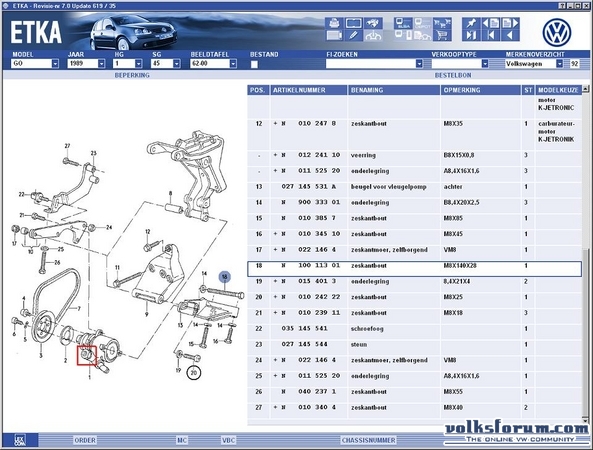Toggle the BESTAND checkbox
This screenshot has height=450, width=593.
(254, 64)
